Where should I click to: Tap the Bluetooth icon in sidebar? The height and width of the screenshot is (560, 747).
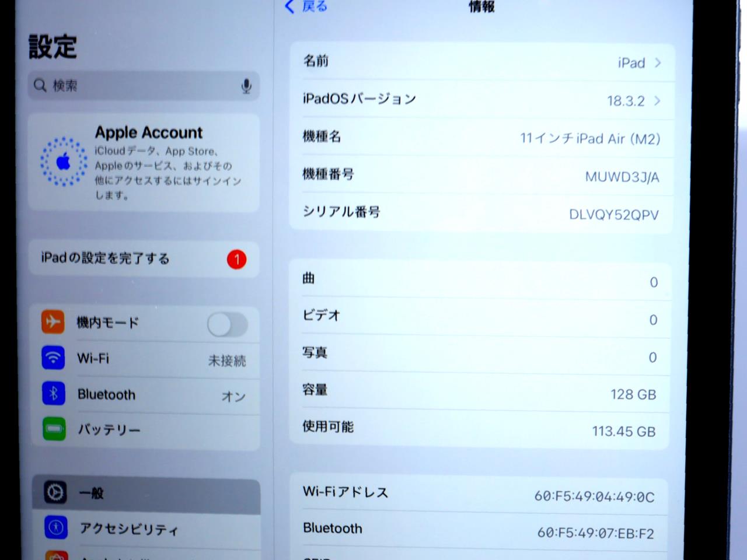(54, 394)
